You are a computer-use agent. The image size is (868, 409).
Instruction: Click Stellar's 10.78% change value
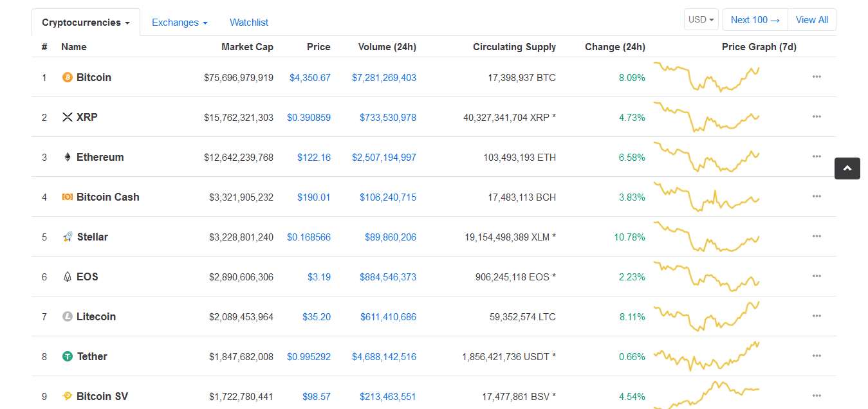coord(629,237)
